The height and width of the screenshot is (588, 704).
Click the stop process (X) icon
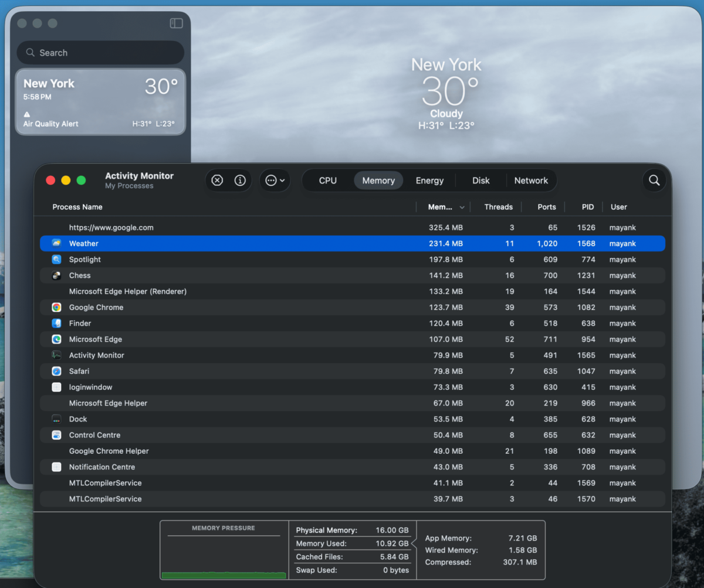pyautogui.click(x=217, y=181)
